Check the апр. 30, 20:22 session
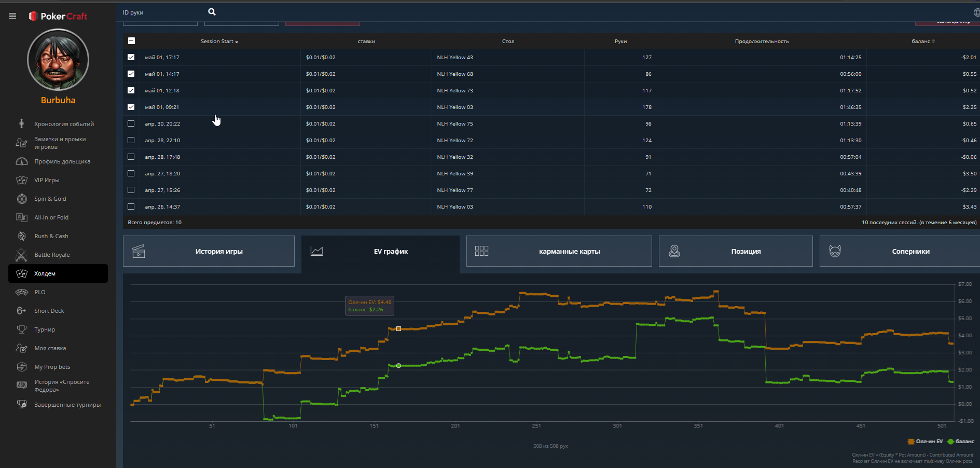 click(x=131, y=123)
